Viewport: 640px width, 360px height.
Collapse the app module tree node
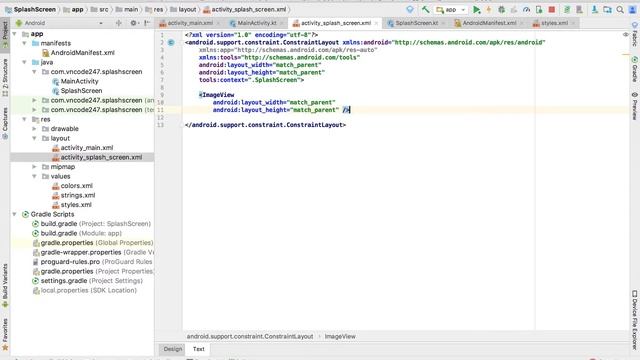pyautogui.click(x=15, y=34)
